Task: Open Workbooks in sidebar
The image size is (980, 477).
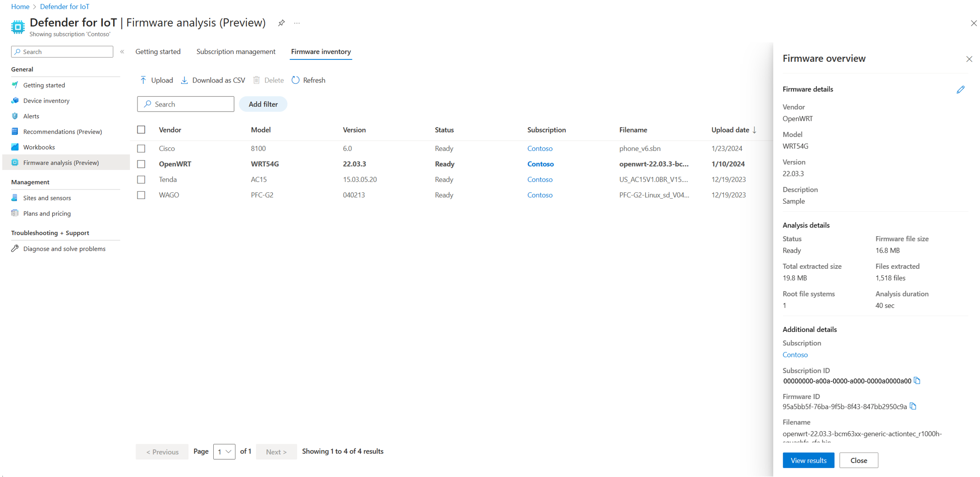Action: 39,147
